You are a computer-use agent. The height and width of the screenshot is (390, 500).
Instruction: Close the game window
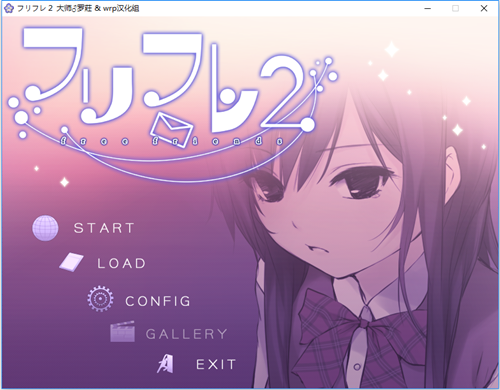click(x=484, y=8)
